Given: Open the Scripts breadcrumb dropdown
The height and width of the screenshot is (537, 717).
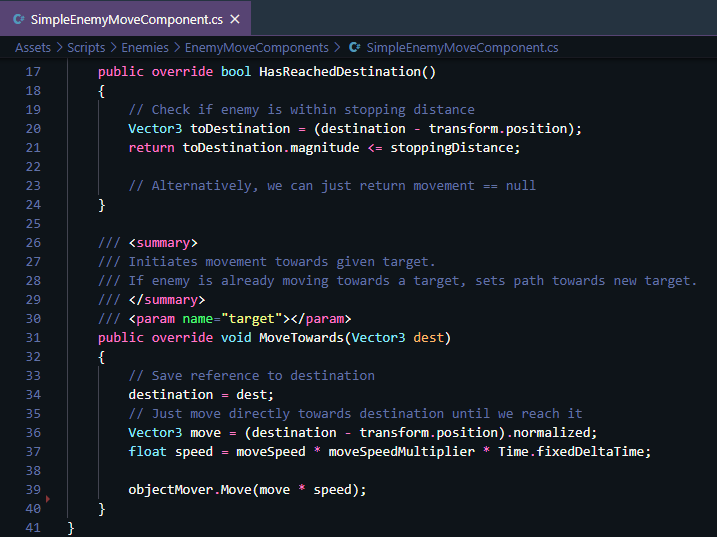Looking at the screenshot, I should click(x=86, y=47).
